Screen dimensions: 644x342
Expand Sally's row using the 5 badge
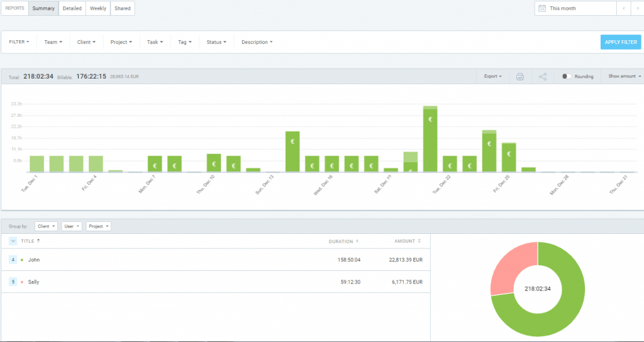(13, 282)
